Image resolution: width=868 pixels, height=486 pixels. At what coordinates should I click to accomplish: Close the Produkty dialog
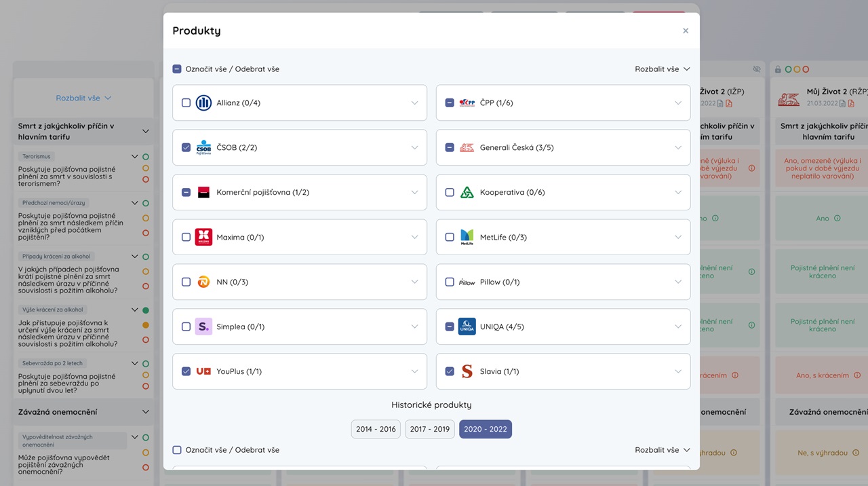coord(686,31)
